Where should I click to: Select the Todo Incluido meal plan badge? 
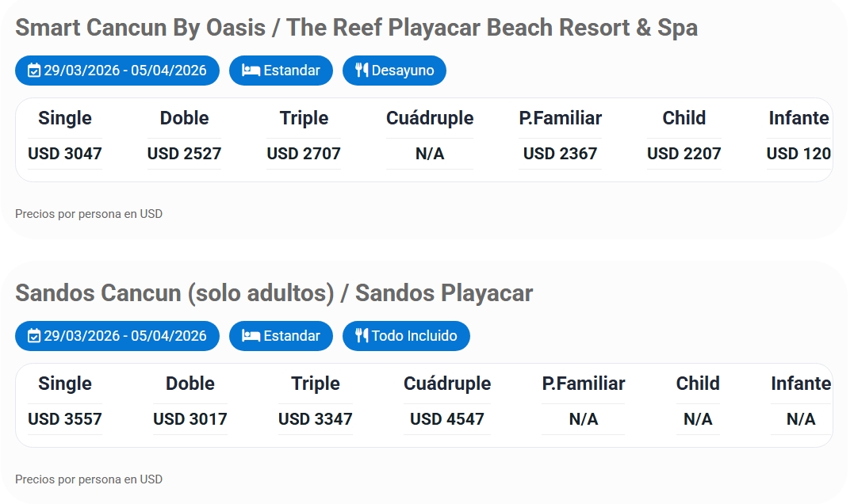coord(407,336)
